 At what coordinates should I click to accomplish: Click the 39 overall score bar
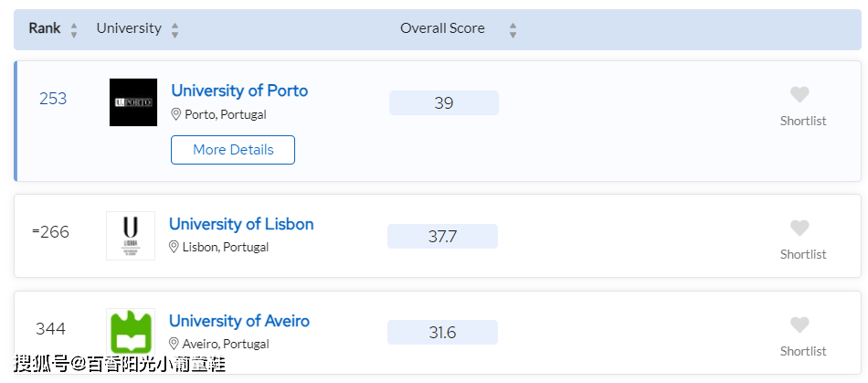(x=444, y=103)
